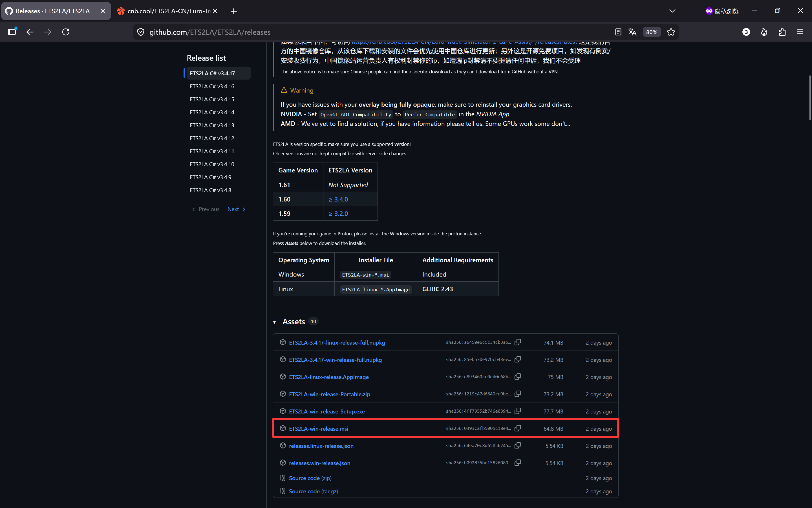This screenshot has width=812, height=508.
Task: Download ETS2LA-win-release-Portable.zip
Action: tap(330, 394)
